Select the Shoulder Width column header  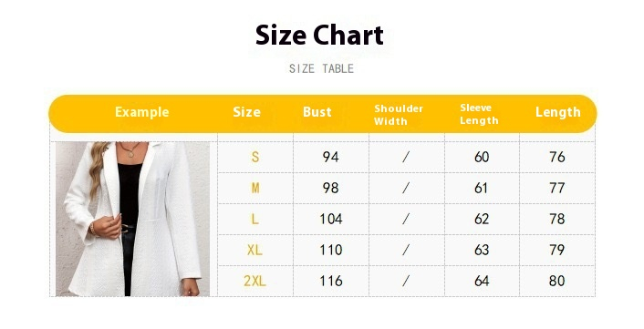pyautogui.click(x=399, y=115)
